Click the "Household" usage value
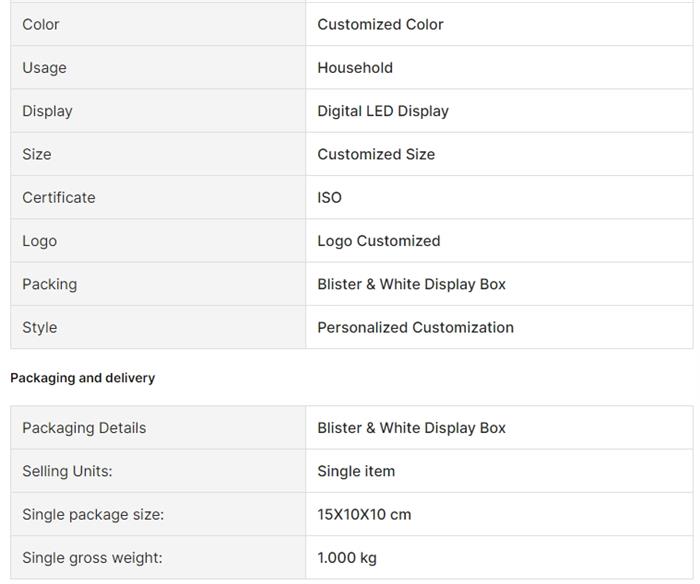Screen dimensions: 700x584 click(x=355, y=68)
